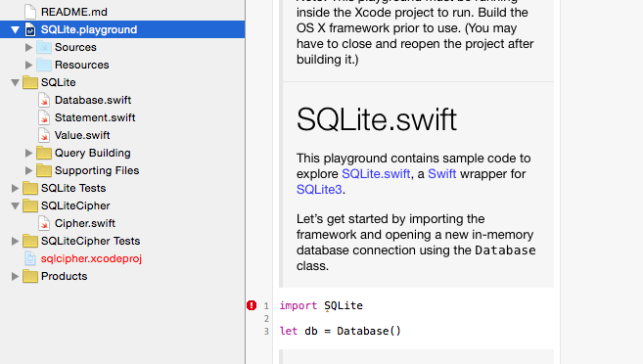Click the 'SQLite.swift' large heading
643x364 pixels.
pos(377,119)
